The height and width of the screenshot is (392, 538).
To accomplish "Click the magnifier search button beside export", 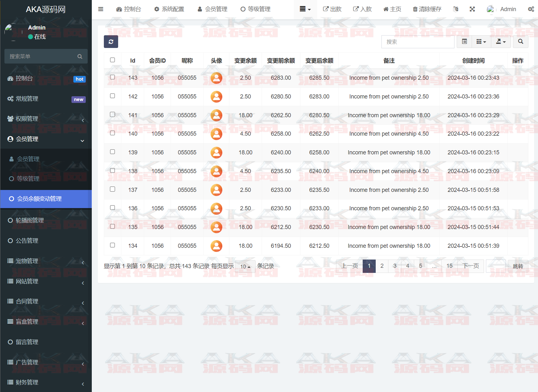I will 520,42.
